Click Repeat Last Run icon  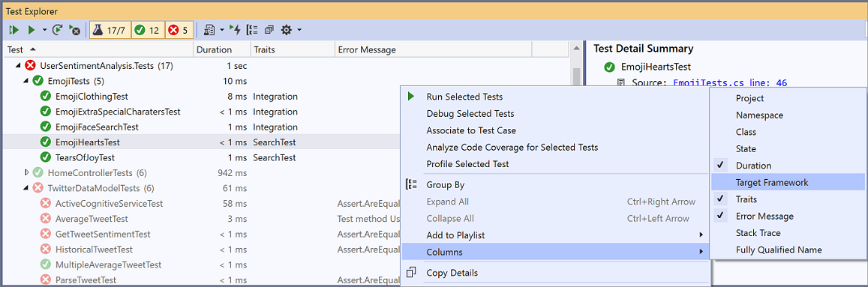coord(58,30)
